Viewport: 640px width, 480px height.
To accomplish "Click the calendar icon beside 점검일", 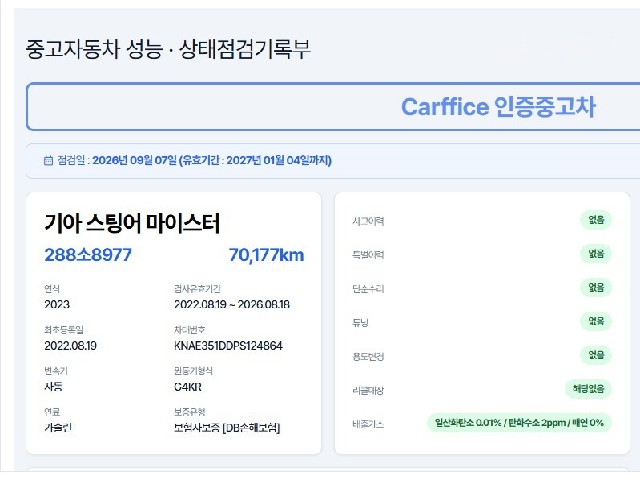I will (x=48, y=160).
